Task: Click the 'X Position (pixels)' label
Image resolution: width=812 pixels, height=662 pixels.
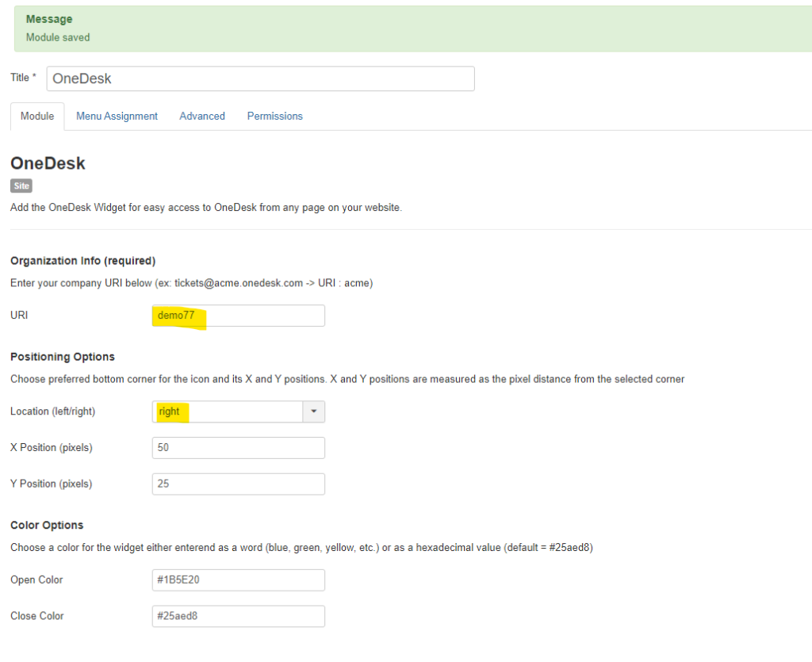Action: (52, 448)
